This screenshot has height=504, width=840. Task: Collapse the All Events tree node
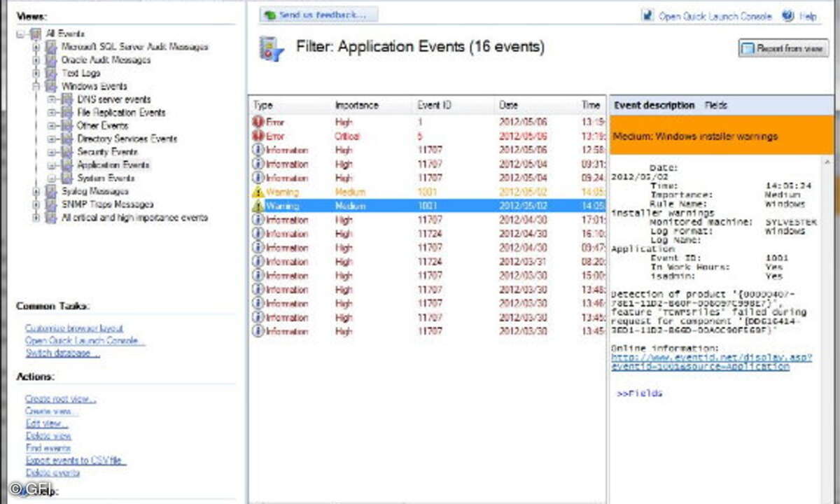point(21,34)
